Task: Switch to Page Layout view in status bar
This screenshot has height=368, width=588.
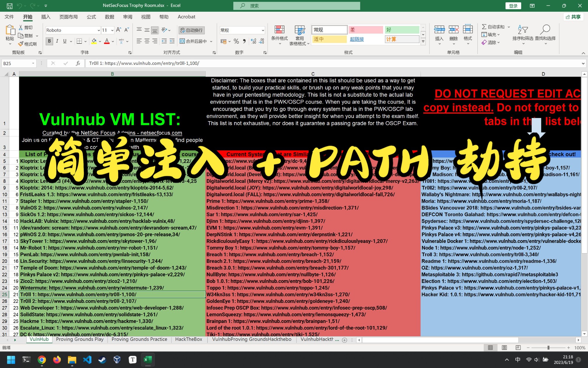Action: coord(504,348)
